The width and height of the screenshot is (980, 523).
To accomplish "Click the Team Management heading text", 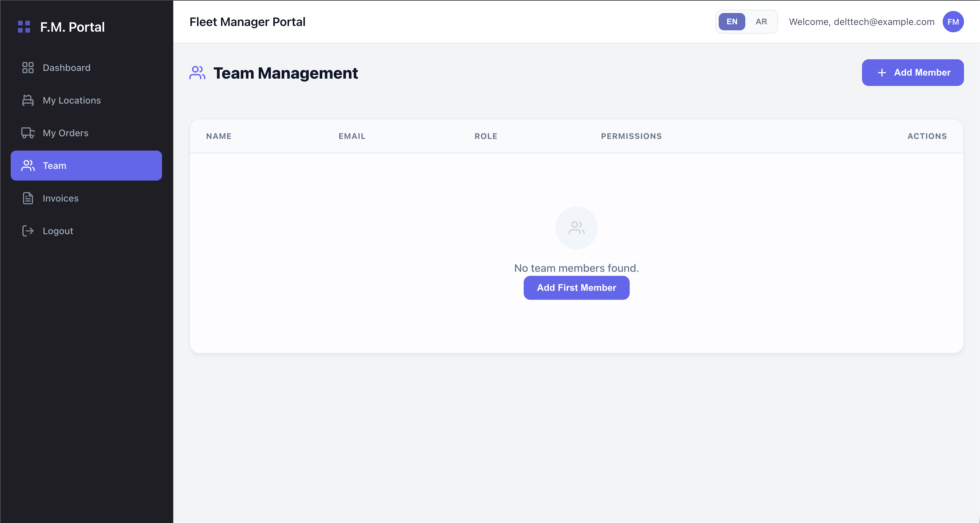I will pyautogui.click(x=285, y=73).
